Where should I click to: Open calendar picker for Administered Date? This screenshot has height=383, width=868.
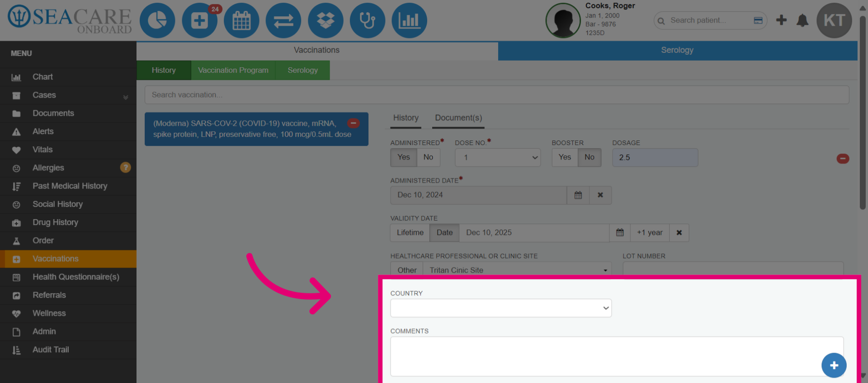578,195
